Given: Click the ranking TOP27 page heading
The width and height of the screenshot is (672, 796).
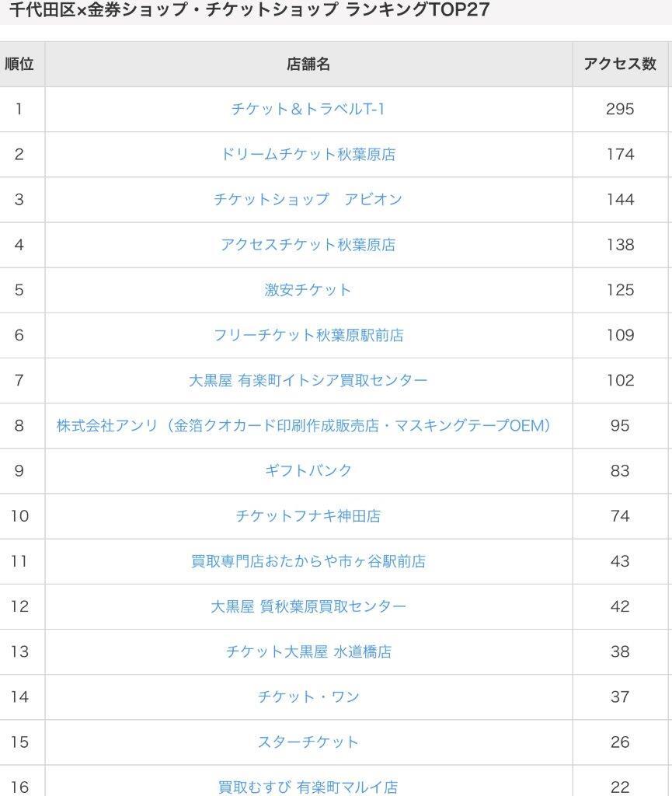Looking at the screenshot, I should point(249,9).
